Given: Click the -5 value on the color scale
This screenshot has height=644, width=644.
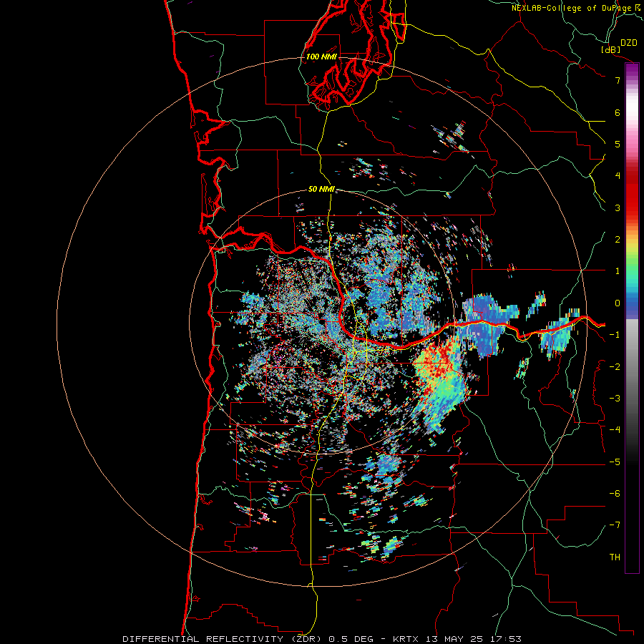Looking at the screenshot, I should pyautogui.click(x=615, y=462).
